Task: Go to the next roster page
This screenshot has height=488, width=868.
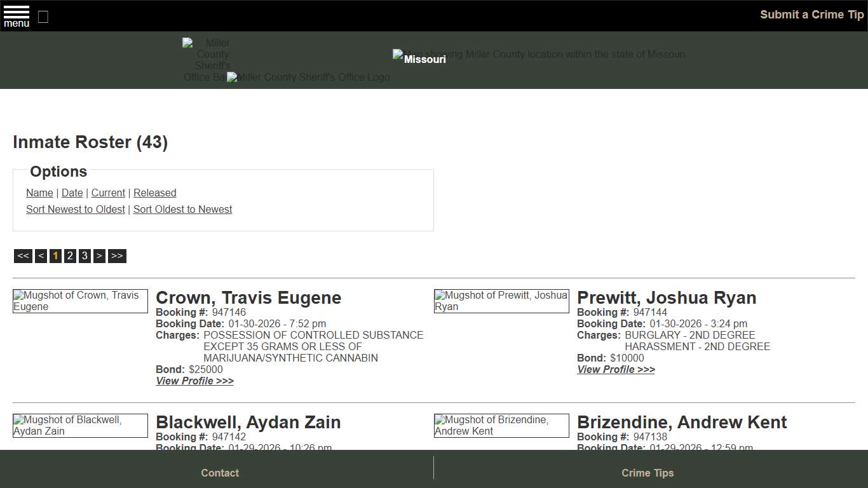Action: (x=99, y=255)
